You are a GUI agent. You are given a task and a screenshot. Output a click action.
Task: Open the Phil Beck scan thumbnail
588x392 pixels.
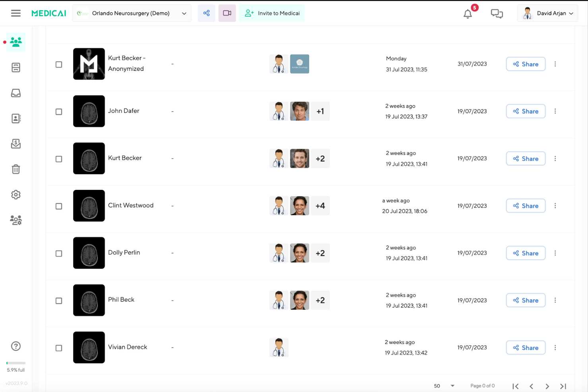click(x=89, y=300)
